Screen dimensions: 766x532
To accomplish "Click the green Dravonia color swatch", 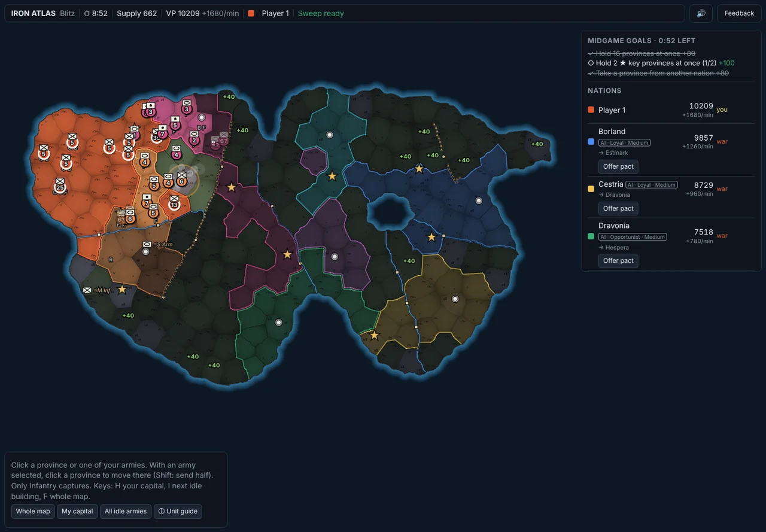I will point(591,236).
